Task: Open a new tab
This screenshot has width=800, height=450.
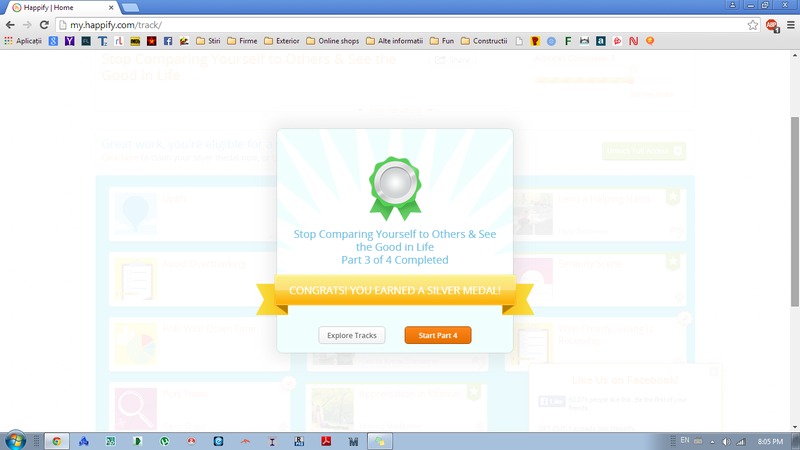Action: tap(130, 8)
